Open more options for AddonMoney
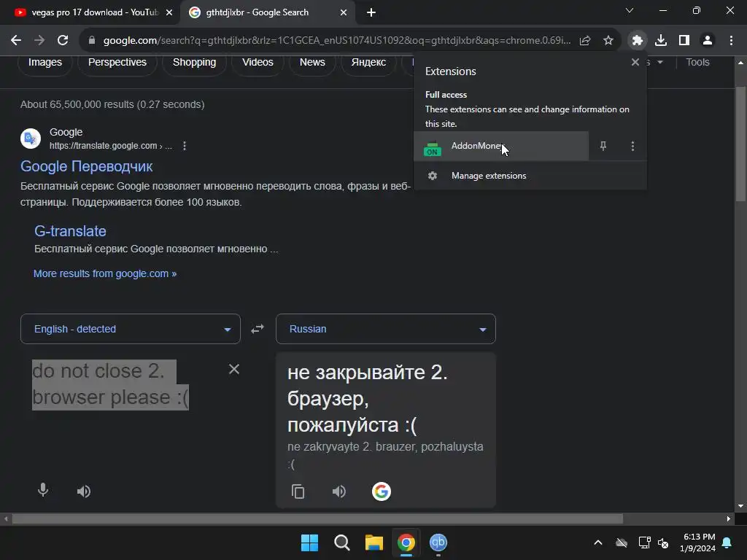Screen dimensions: 747x560 click(x=632, y=146)
